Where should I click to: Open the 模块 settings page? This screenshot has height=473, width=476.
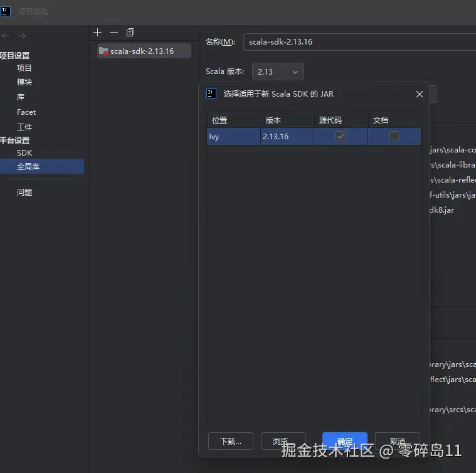(x=24, y=82)
